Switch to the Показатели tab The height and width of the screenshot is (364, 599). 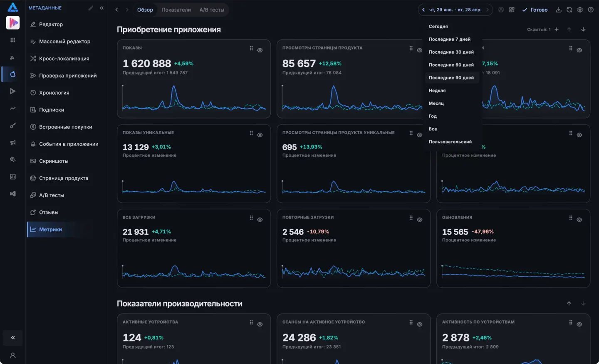[x=176, y=10]
